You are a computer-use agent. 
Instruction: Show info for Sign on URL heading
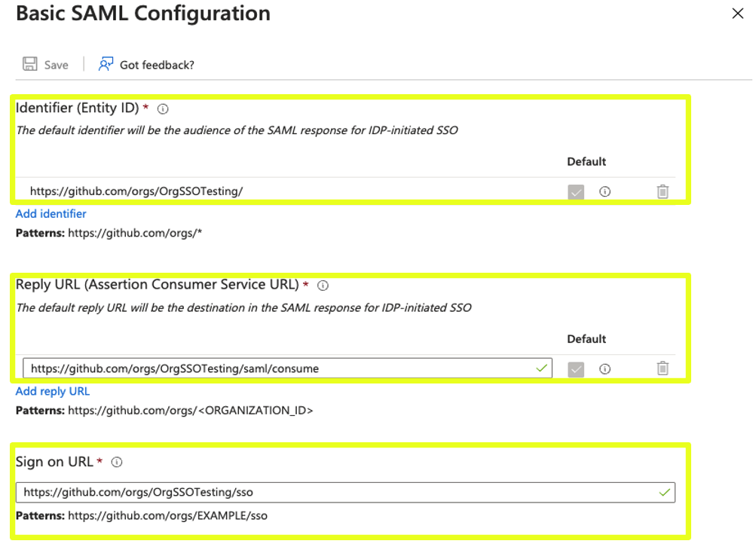pyautogui.click(x=117, y=463)
